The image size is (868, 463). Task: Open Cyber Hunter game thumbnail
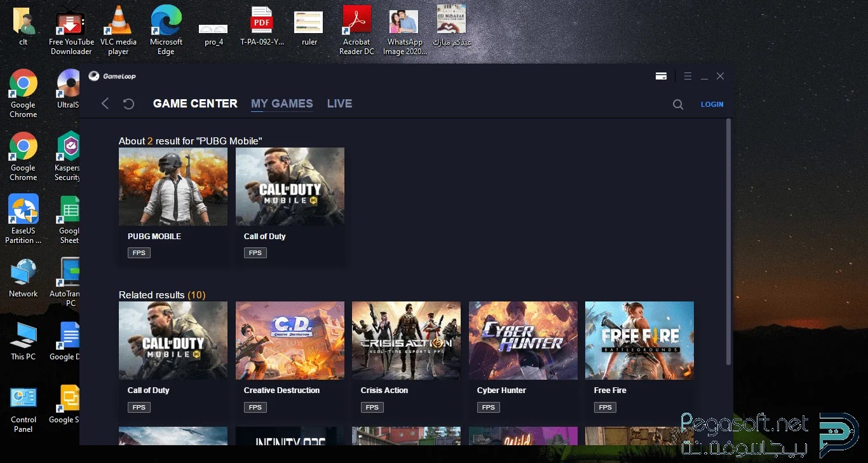[523, 340]
